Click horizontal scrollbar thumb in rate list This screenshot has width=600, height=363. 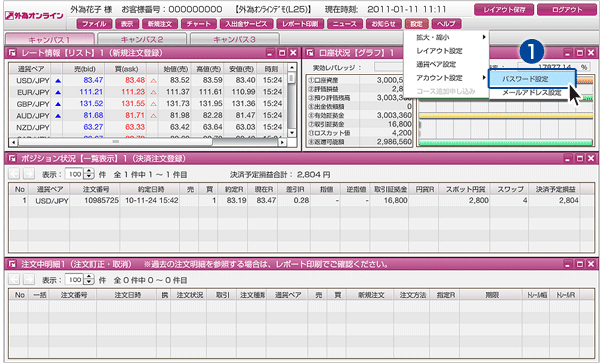pyautogui.click(x=115, y=142)
